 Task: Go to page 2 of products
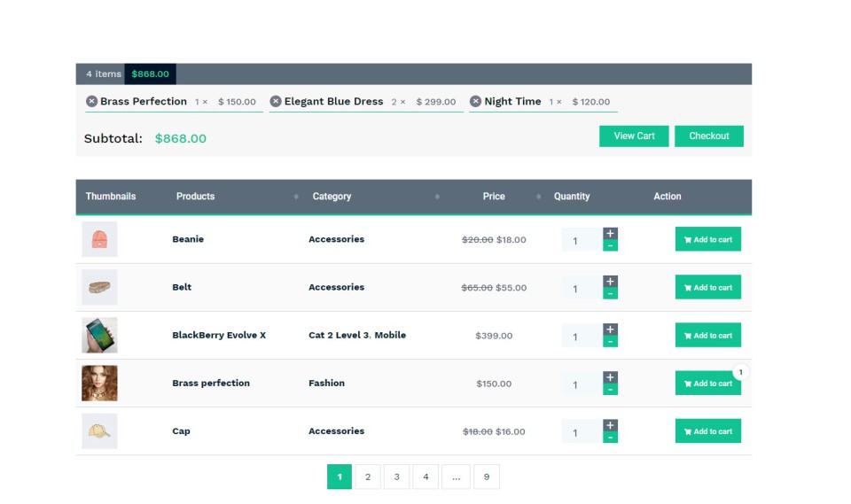[368, 477]
